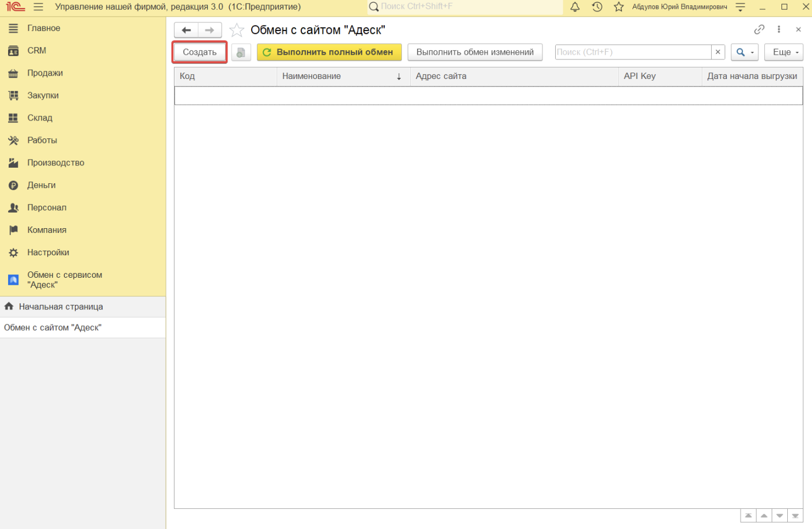Jump to first row of the list
Viewport: 812px width, 529px height.
point(748,516)
